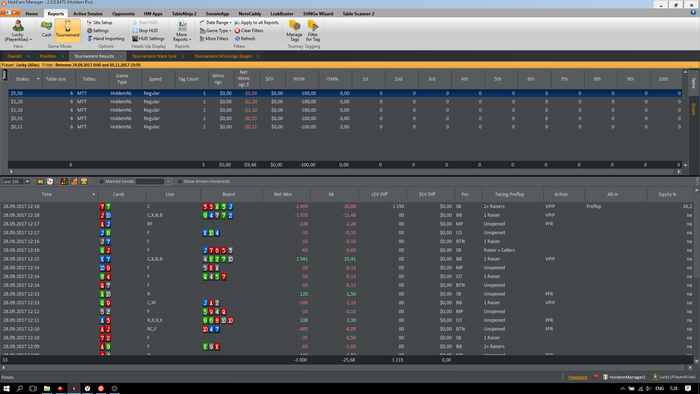The height and width of the screenshot is (394, 700).
Task: Refresh the report
Action: click(245, 38)
